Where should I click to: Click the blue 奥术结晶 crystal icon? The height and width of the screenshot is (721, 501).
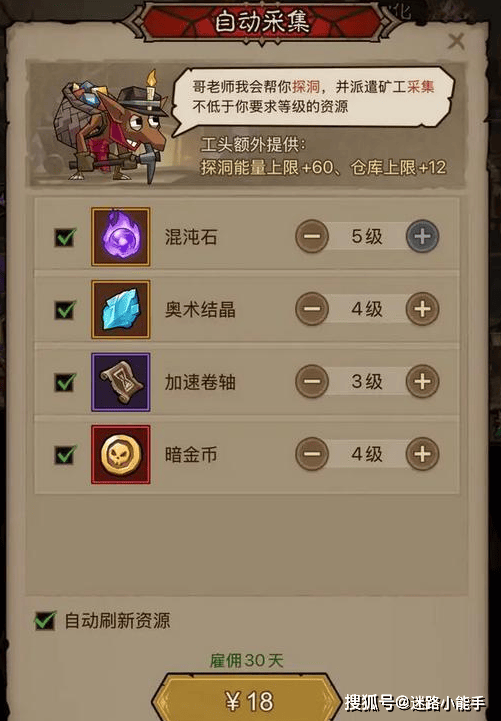[x=121, y=309]
